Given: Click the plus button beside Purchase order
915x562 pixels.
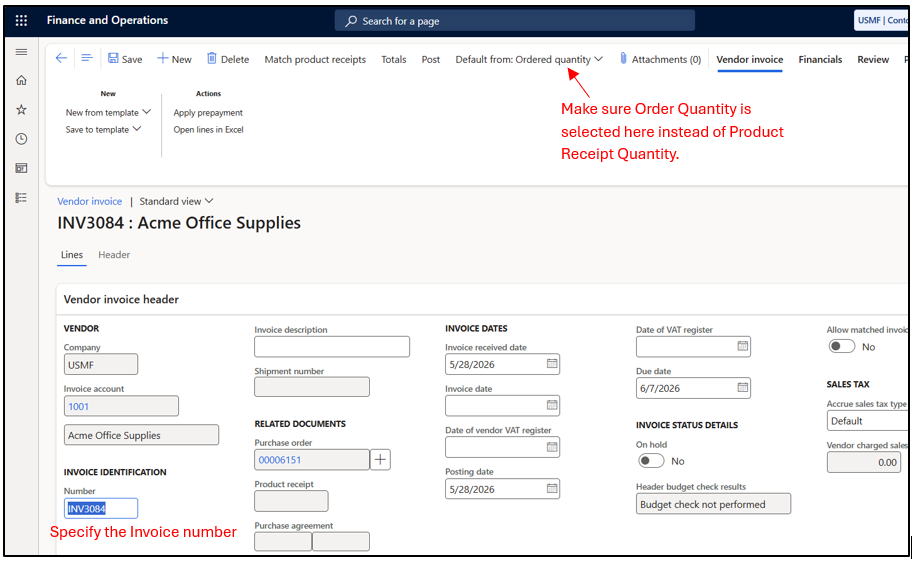Looking at the screenshot, I should pyautogui.click(x=380, y=459).
